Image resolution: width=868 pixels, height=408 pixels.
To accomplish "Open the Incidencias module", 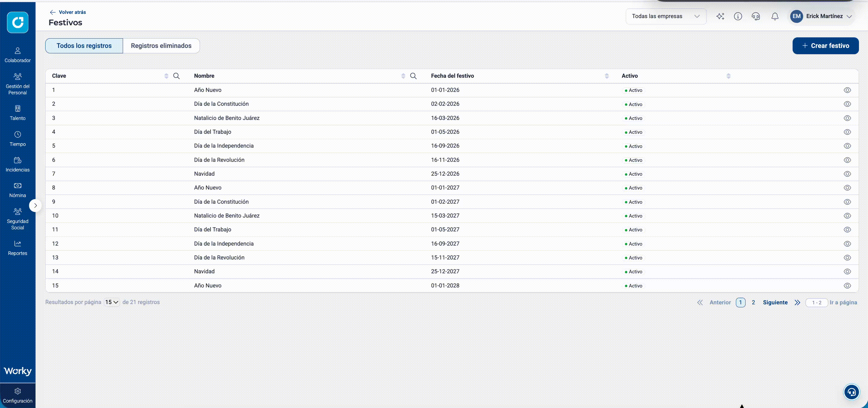I will 17,164.
